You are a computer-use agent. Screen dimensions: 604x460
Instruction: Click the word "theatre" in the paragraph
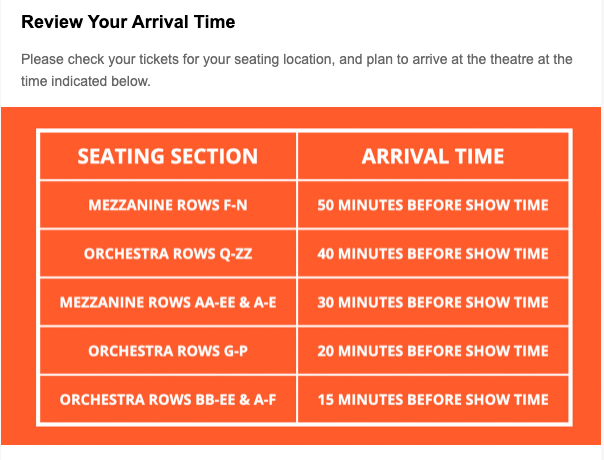point(505,59)
